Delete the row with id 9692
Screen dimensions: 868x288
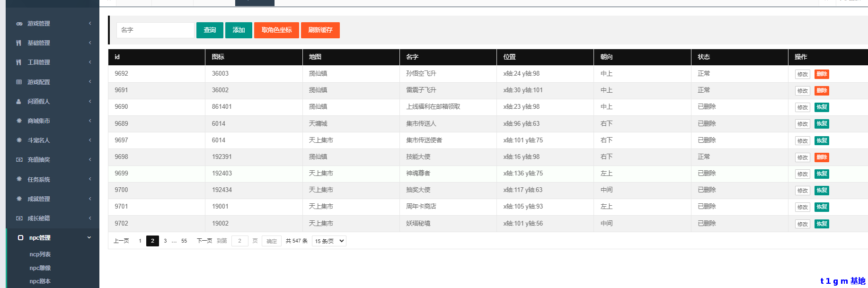pyautogui.click(x=822, y=74)
